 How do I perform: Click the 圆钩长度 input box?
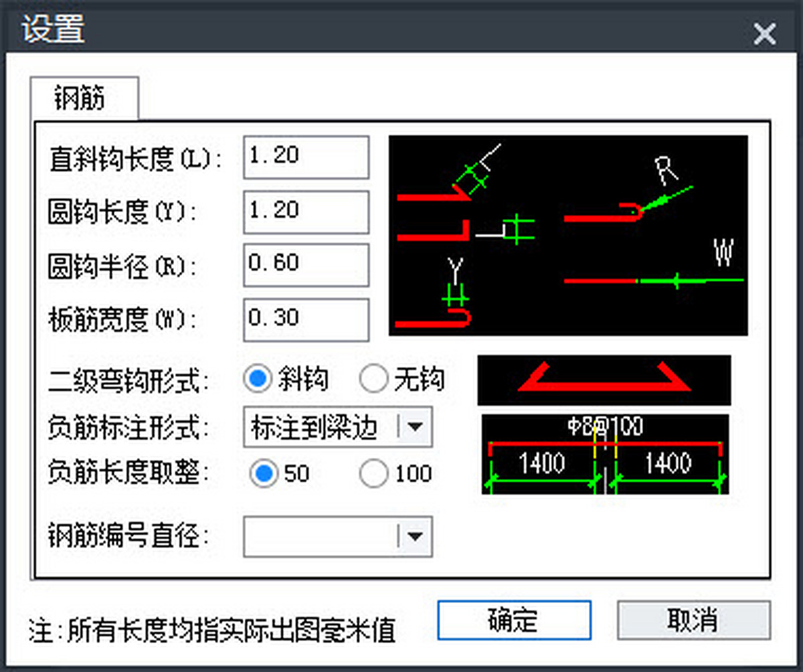point(305,211)
